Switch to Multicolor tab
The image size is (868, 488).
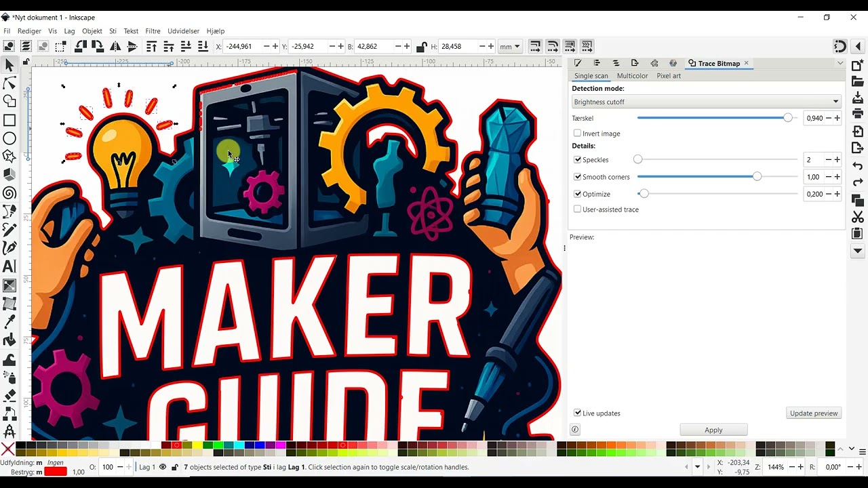click(632, 76)
